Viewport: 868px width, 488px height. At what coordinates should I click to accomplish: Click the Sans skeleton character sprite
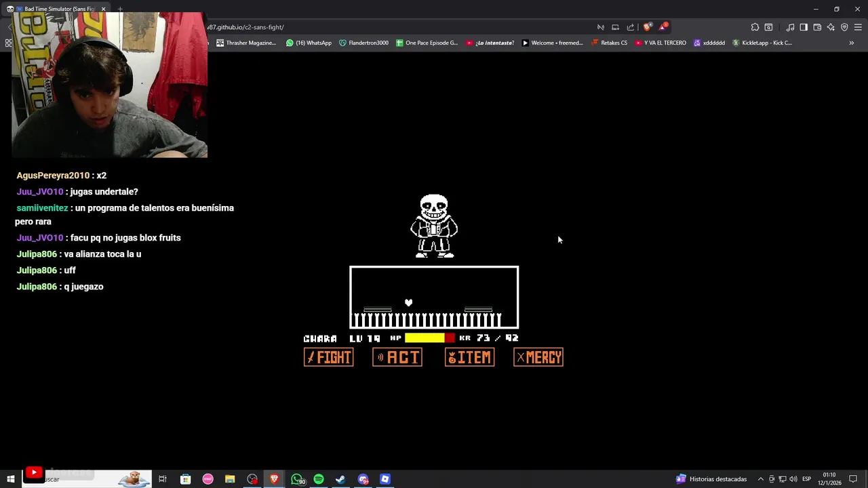[434, 226]
